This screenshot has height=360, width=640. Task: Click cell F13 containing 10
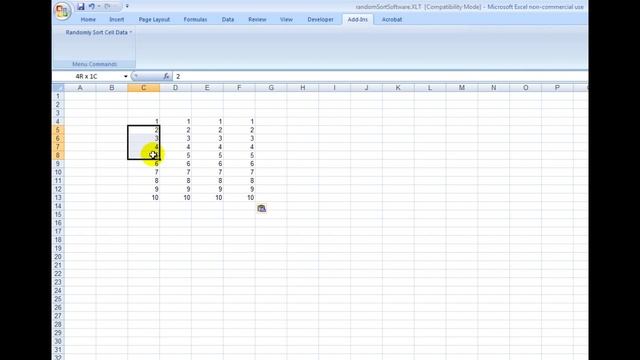click(x=239, y=198)
